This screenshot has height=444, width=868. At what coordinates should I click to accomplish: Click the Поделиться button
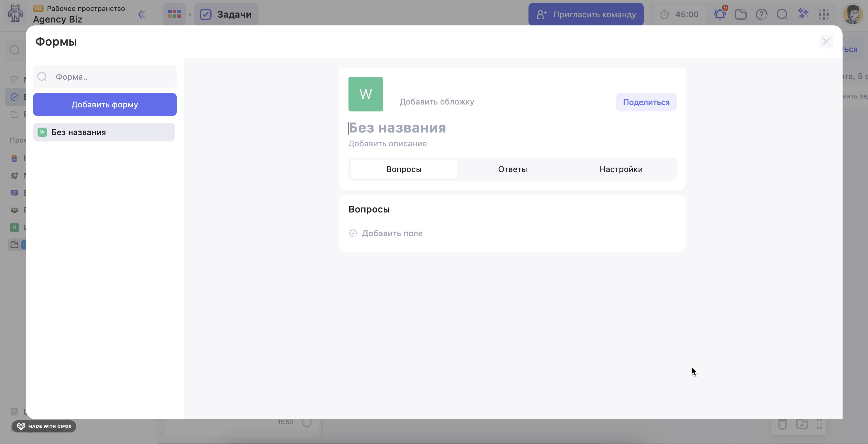[x=646, y=102]
